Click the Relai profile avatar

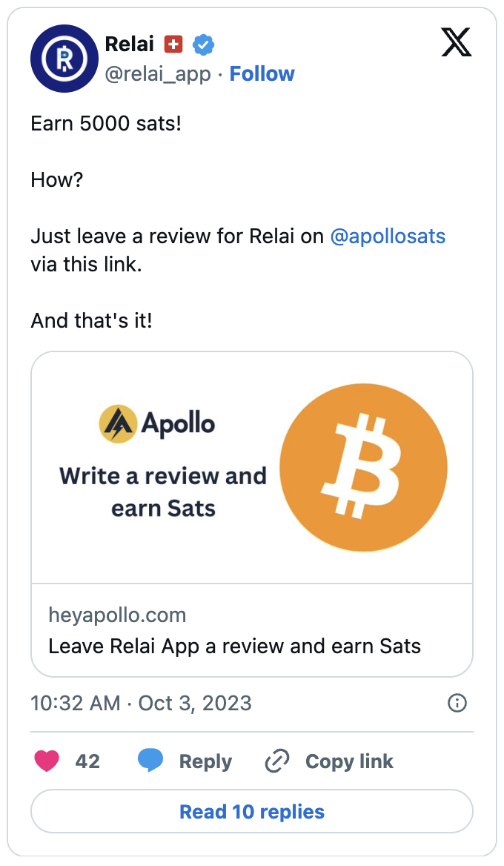click(64, 59)
